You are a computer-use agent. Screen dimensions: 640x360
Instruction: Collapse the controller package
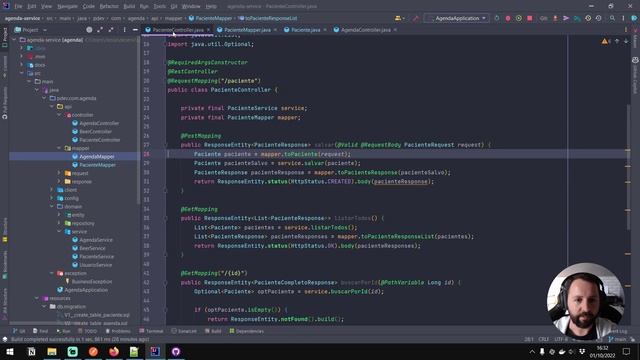pos(59,115)
